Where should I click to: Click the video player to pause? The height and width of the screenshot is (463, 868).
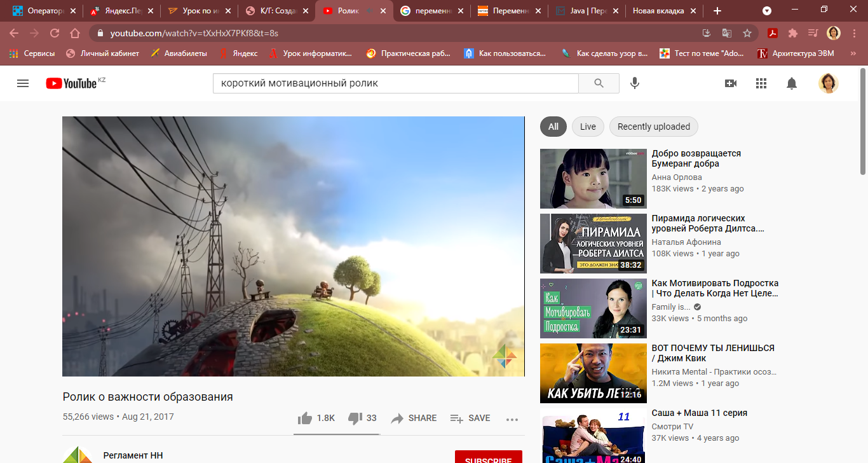click(293, 246)
